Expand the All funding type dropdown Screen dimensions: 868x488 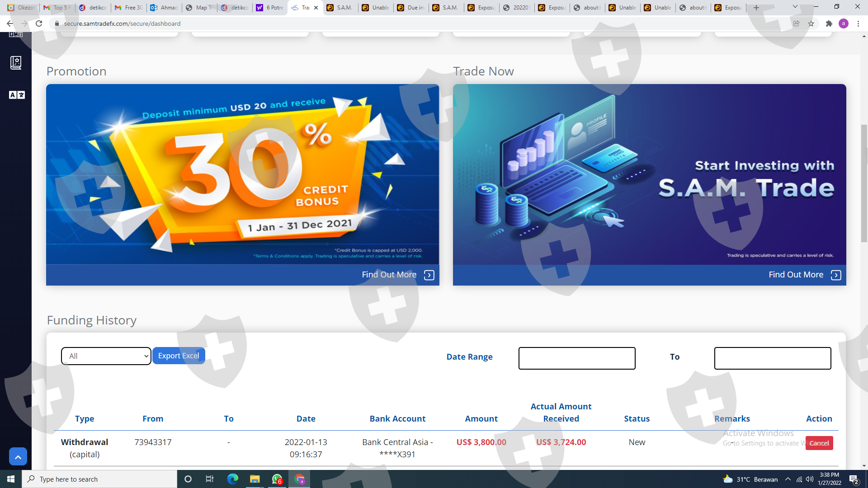coord(106,356)
